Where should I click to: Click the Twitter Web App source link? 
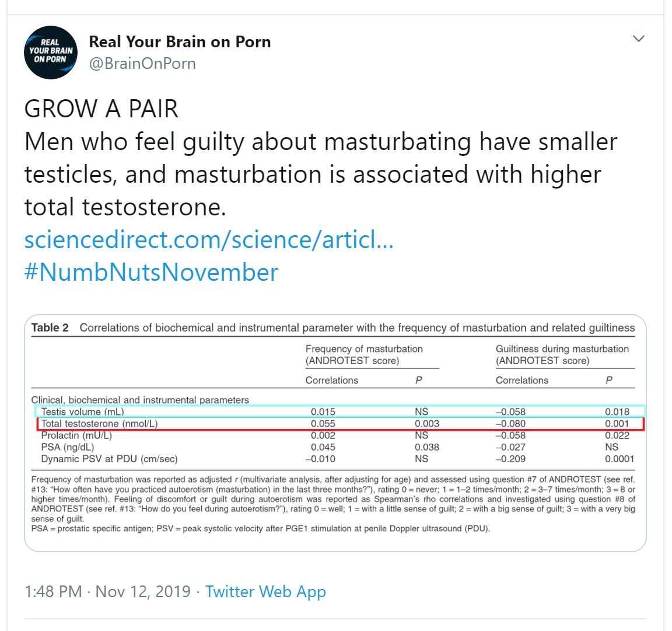pyautogui.click(x=265, y=591)
